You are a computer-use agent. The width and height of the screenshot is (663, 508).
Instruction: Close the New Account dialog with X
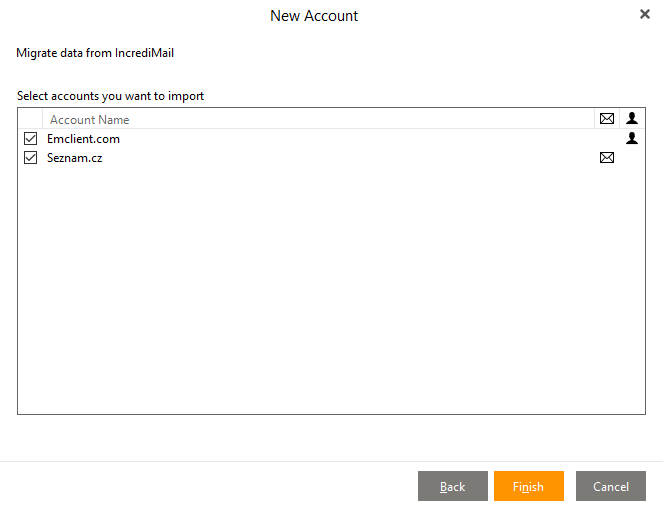coord(644,15)
